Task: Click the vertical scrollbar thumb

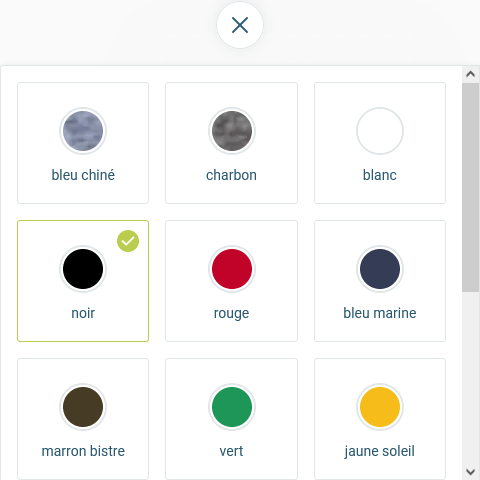Action: pos(470,188)
